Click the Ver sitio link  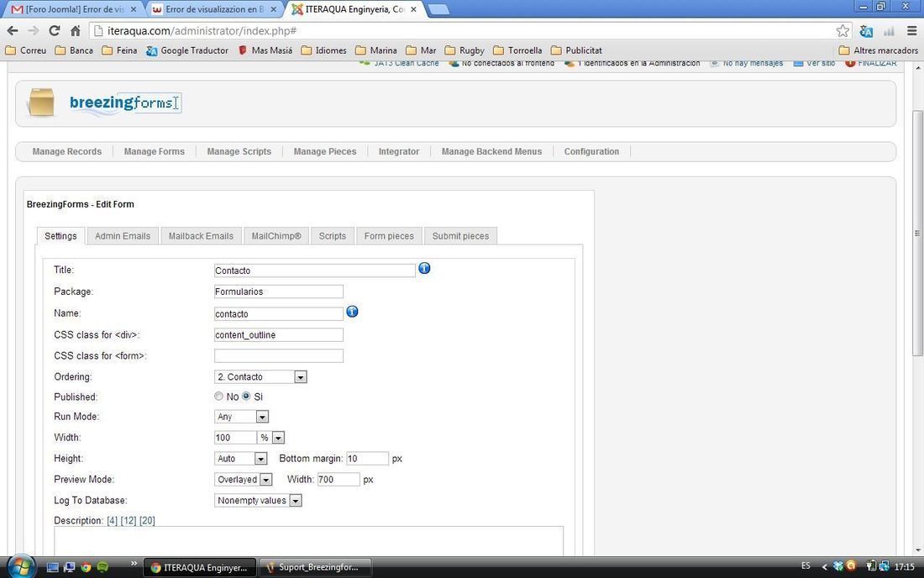click(815, 63)
